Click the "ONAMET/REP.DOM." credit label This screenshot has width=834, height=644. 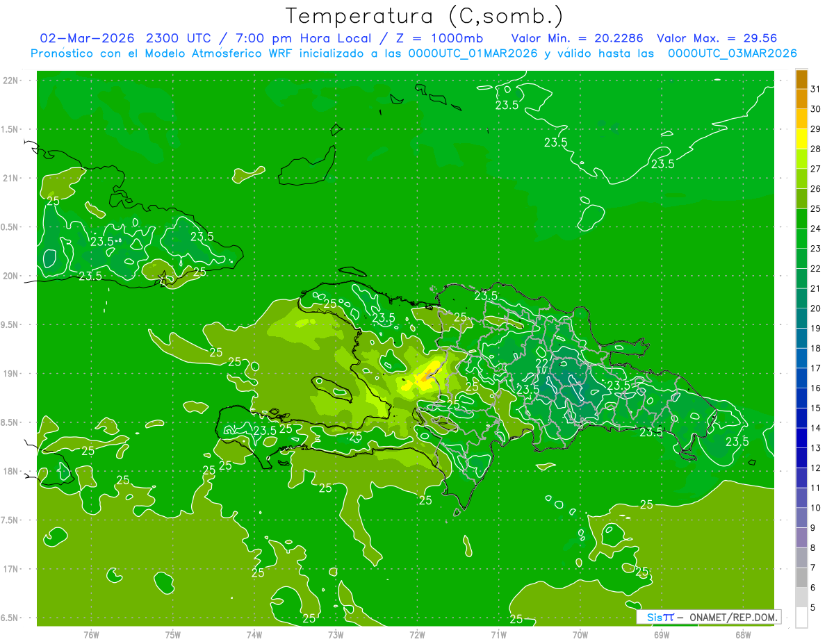coord(733,617)
